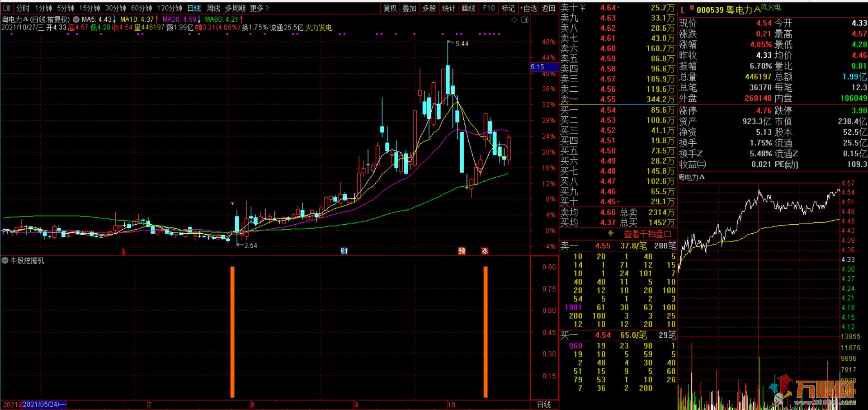The image size is (868, 410).
Task: Click the 买一 price 4.54 row
Action: 618,110
